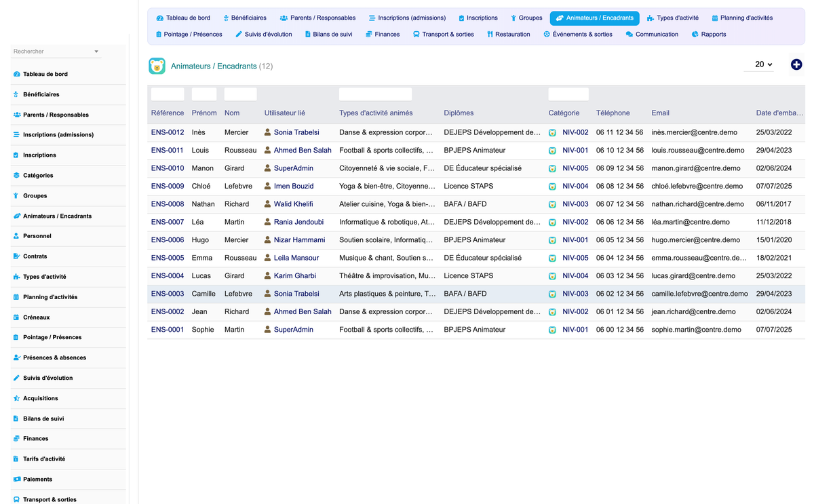The width and height of the screenshot is (814, 504).
Task: Click the Présences & absences icon in sidebar
Action: click(16, 357)
